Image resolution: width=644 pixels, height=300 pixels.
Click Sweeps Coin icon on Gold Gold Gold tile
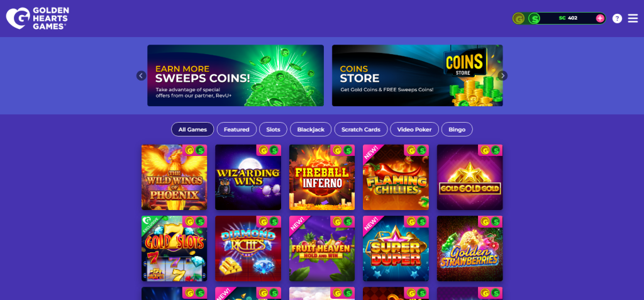(x=496, y=150)
